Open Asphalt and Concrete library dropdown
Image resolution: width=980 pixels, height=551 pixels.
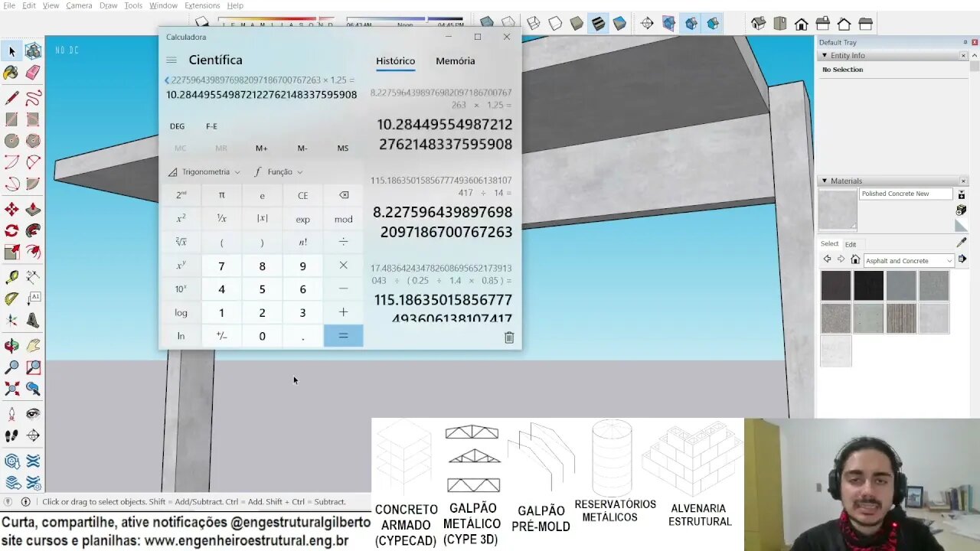[x=909, y=261]
